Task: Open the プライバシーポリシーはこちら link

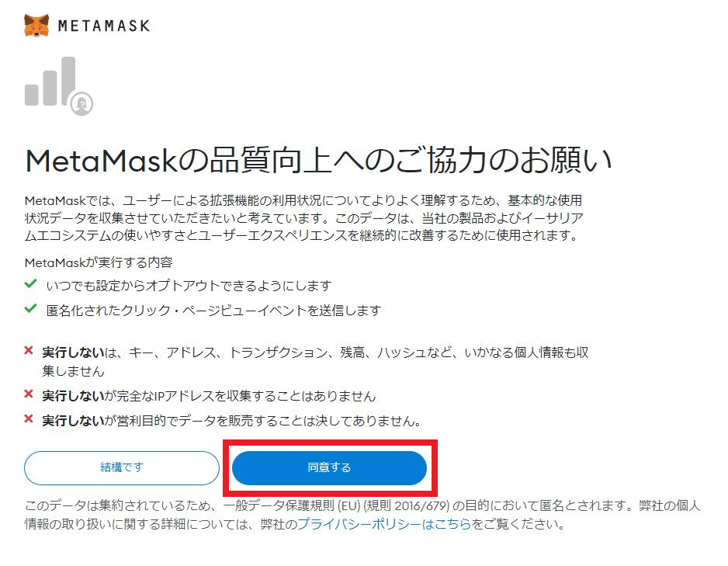Action: tap(384, 524)
